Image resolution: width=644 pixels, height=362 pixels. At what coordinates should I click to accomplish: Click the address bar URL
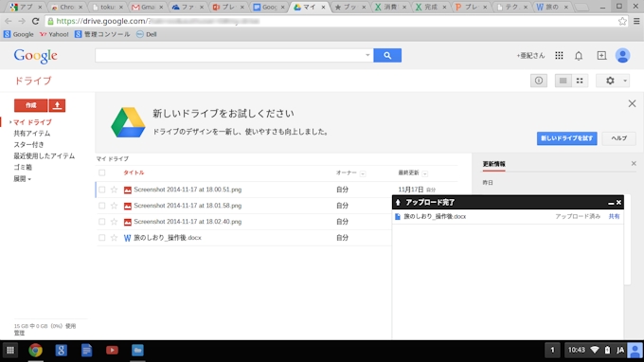[x=329, y=21]
